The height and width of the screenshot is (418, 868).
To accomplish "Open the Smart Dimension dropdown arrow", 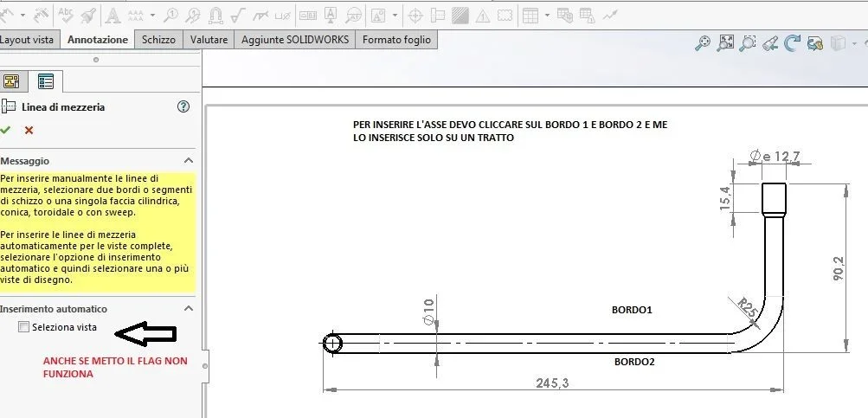I will pos(23,16).
